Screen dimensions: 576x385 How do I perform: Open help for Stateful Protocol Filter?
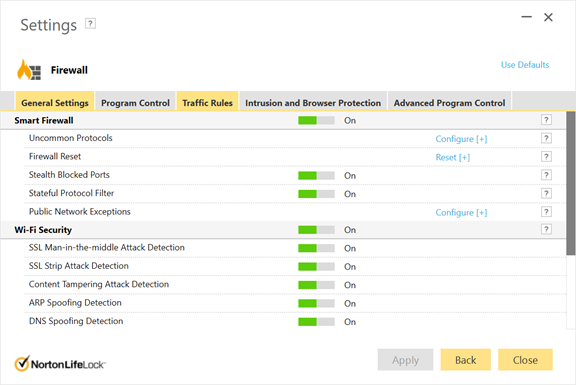tap(546, 193)
